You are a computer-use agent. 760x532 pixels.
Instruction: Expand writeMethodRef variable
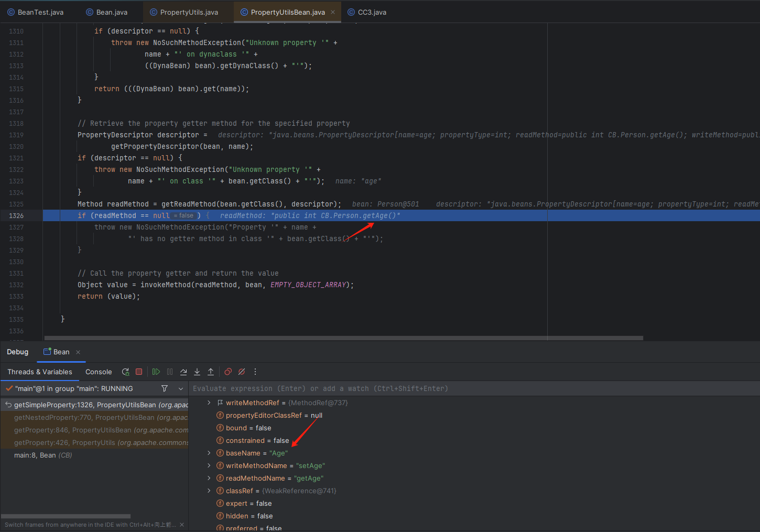click(x=209, y=403)
